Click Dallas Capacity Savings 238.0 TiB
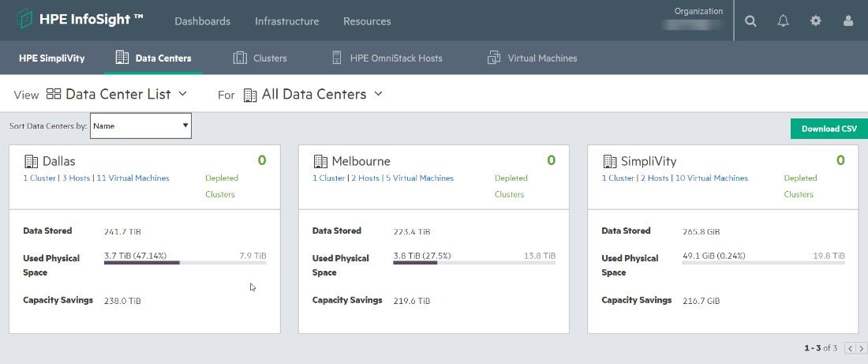Viewport: 868px width, 364px height. [x=122, y=301]
